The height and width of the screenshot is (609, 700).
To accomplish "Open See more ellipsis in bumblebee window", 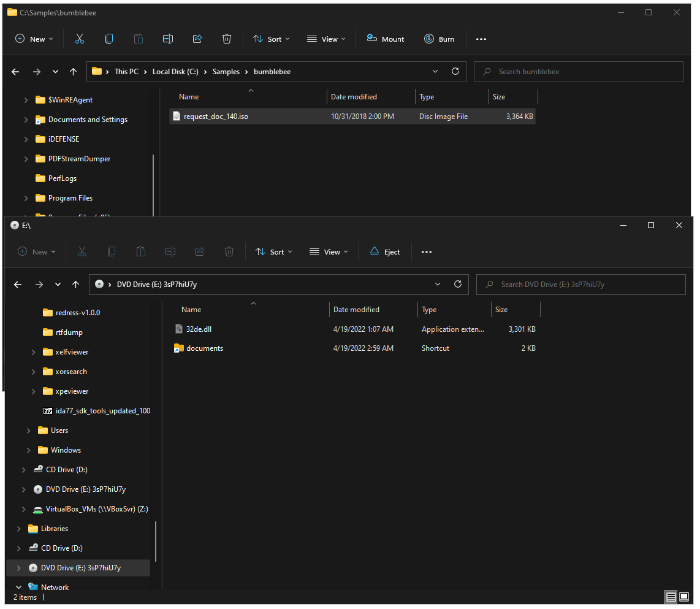I will 481,39.
